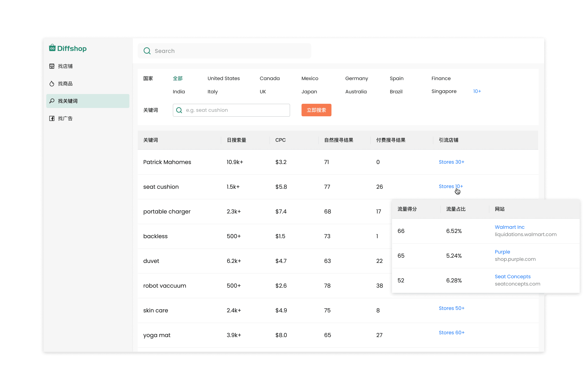The height and width of the screenshot is (390, 588).
Task: Select the 全部 country filter tab
Action: coord(177,78)
